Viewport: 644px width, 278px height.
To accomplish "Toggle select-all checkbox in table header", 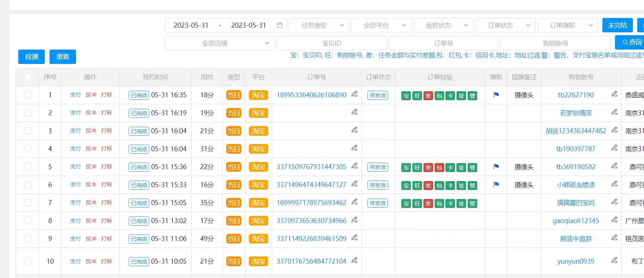I will click(28, 77).
